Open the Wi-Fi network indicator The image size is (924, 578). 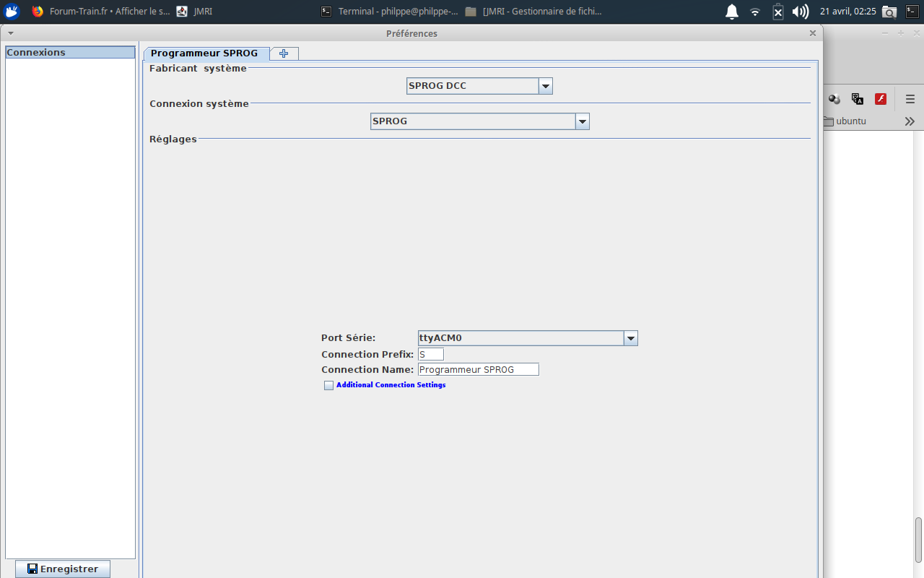(755, 12)
